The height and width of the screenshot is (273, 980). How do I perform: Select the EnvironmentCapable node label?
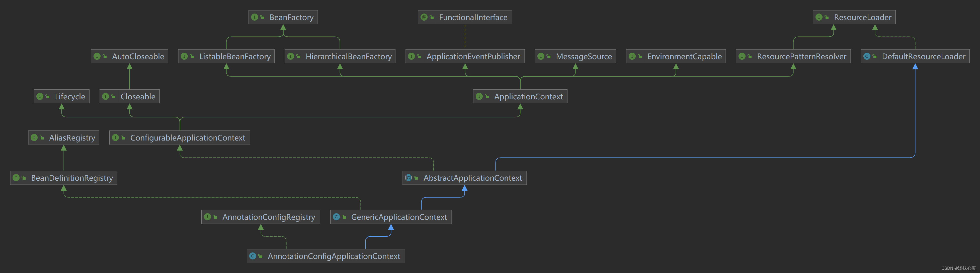[x=684, y=57]
